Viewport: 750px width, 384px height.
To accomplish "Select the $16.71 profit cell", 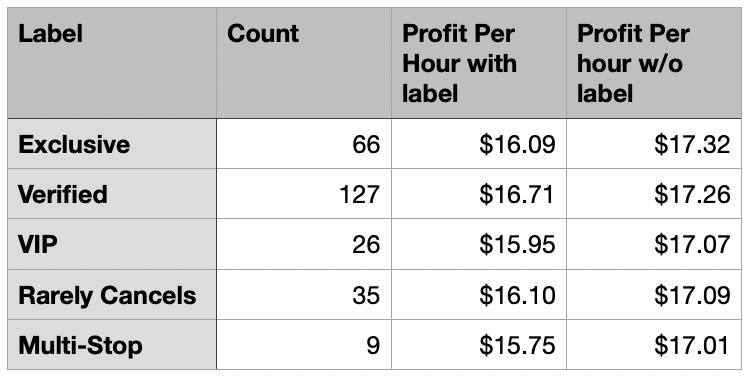I will tap(479, 194).
